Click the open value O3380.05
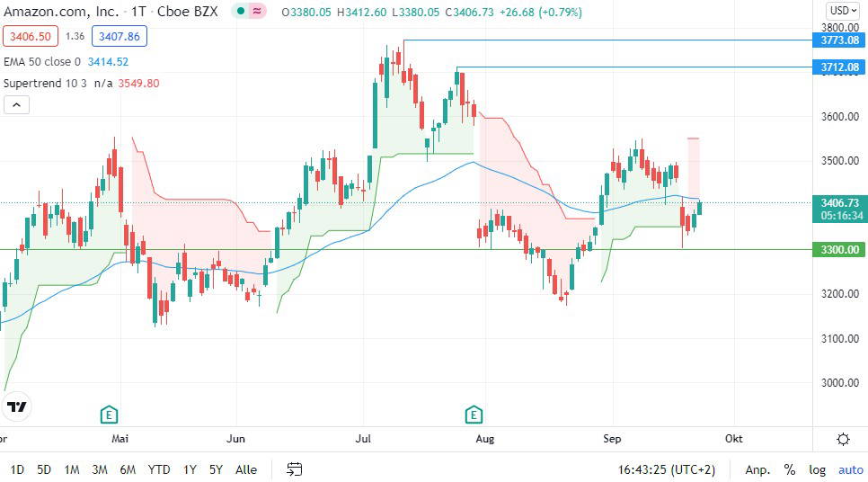 coord(306,12)
